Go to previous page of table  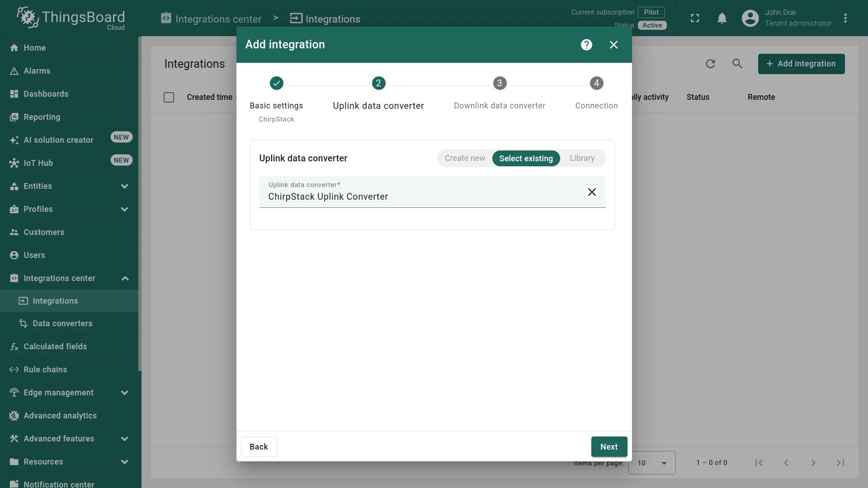(786, 463)
